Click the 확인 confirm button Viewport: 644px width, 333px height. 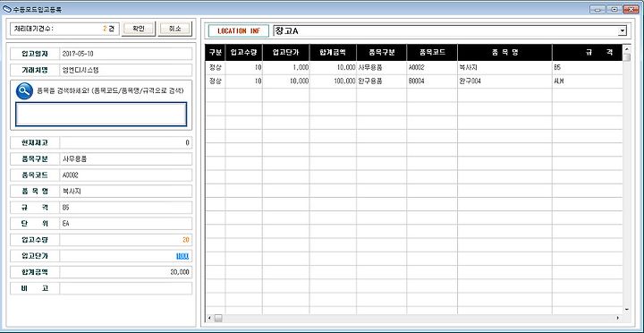(139, 29)
